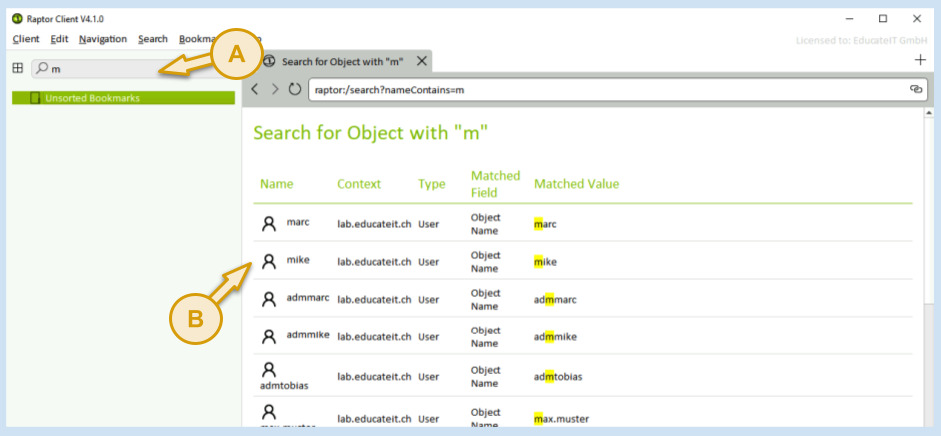The height and width of the screenshot is (436, 941).
Task: Open the Navigation menu
Action: [103, 39]
